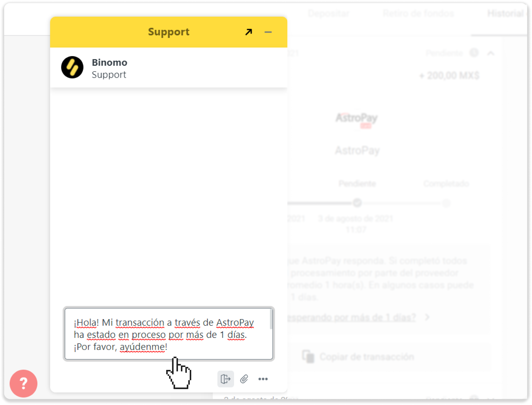Pop out the Support chat window
532x405 pixels.
pyautogui.click(x=249, y=32)
